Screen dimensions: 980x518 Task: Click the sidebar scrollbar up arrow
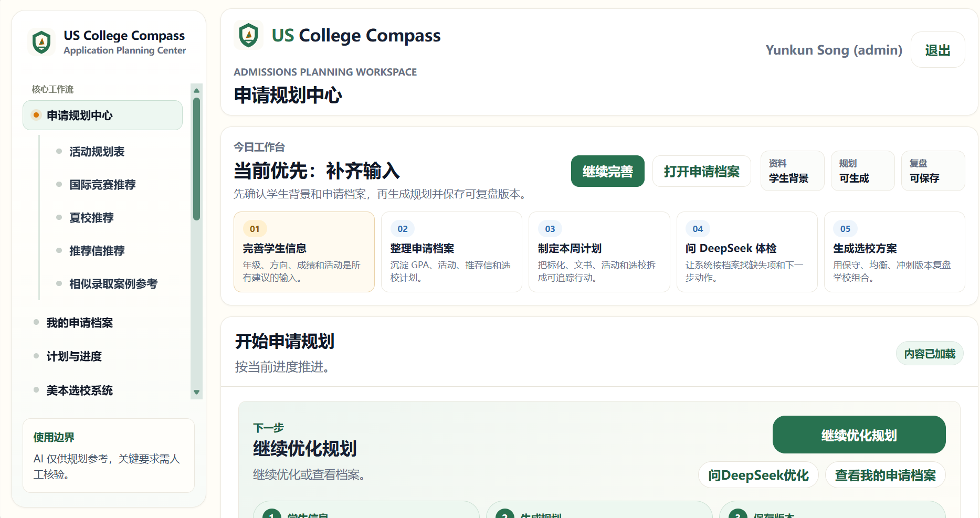(x=196, y=90)
